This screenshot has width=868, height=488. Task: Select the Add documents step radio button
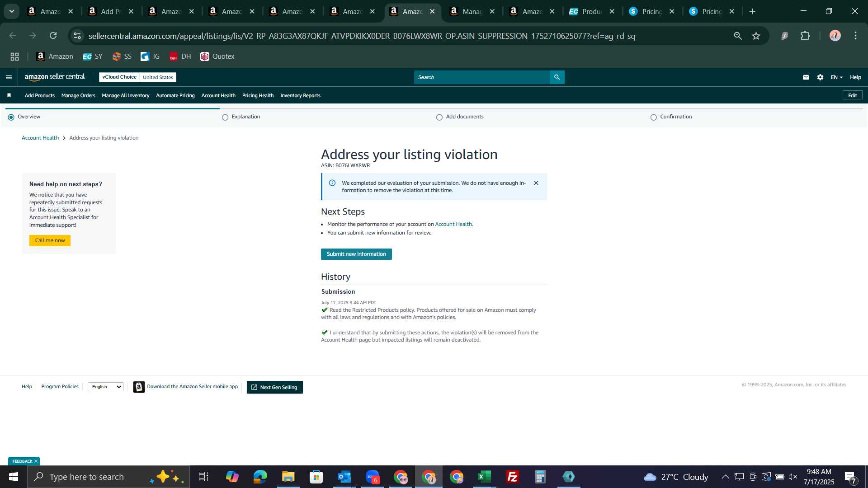[x=439, y=117]
